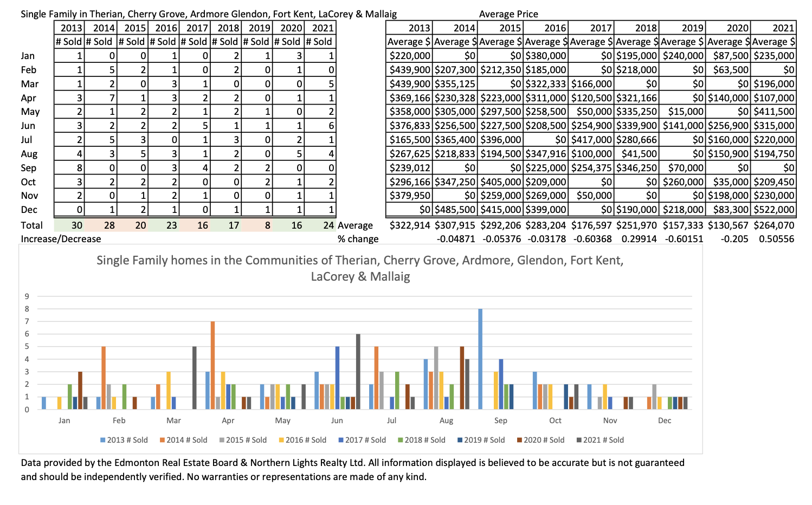Select the $376,833 cell in the Jun row

point(409,126)
